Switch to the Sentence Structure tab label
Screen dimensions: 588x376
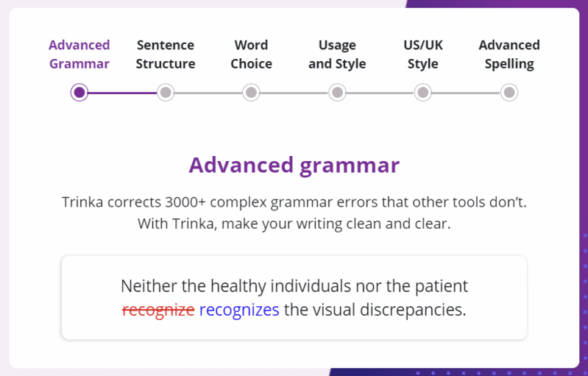pyautogui.click(x=166, y=54)
